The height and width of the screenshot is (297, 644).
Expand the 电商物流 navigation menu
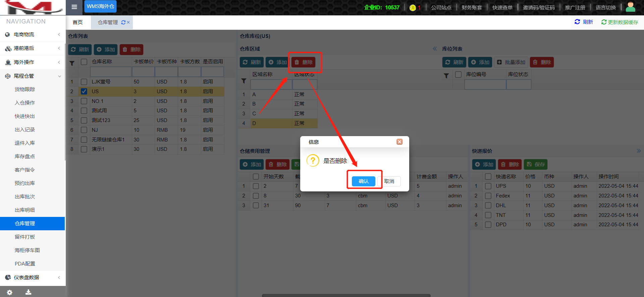coord(33,35)
